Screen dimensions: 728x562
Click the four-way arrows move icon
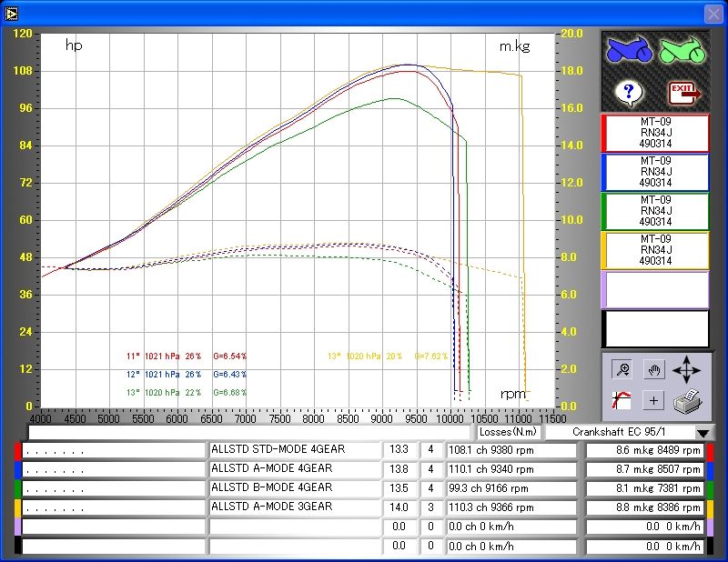coord(686,370)
